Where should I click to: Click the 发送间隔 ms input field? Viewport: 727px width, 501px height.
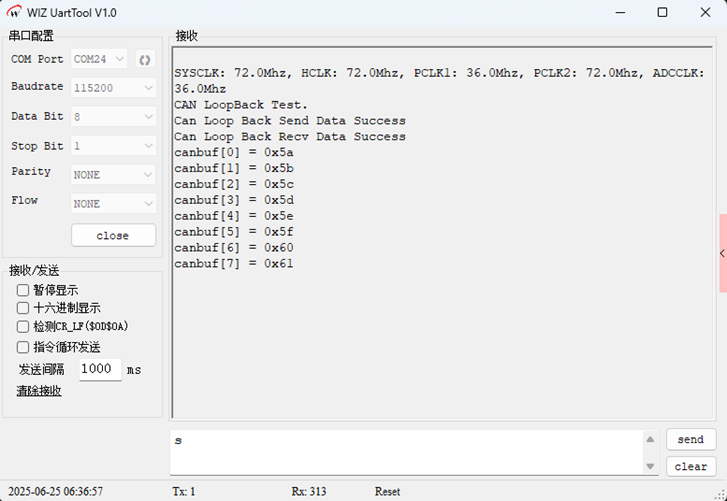(100, 369)
